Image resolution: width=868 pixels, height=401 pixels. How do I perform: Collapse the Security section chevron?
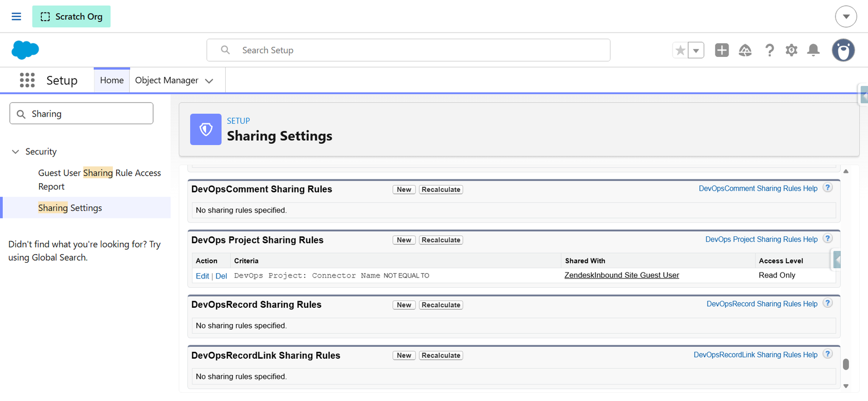[15, 152]
